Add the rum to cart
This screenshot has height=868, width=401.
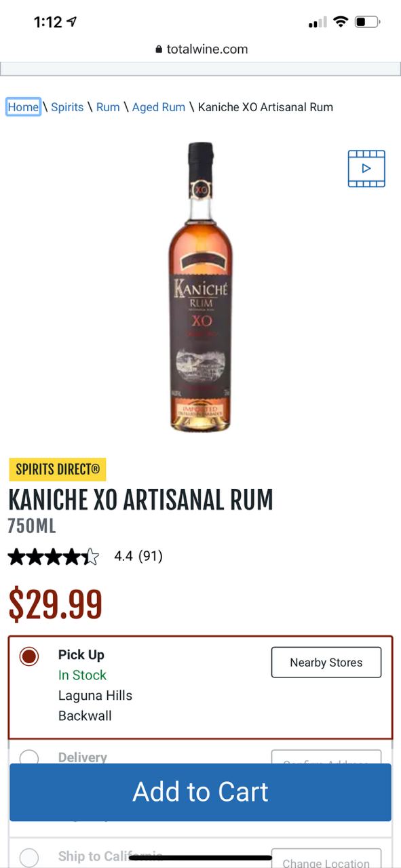tap(200, 792)
